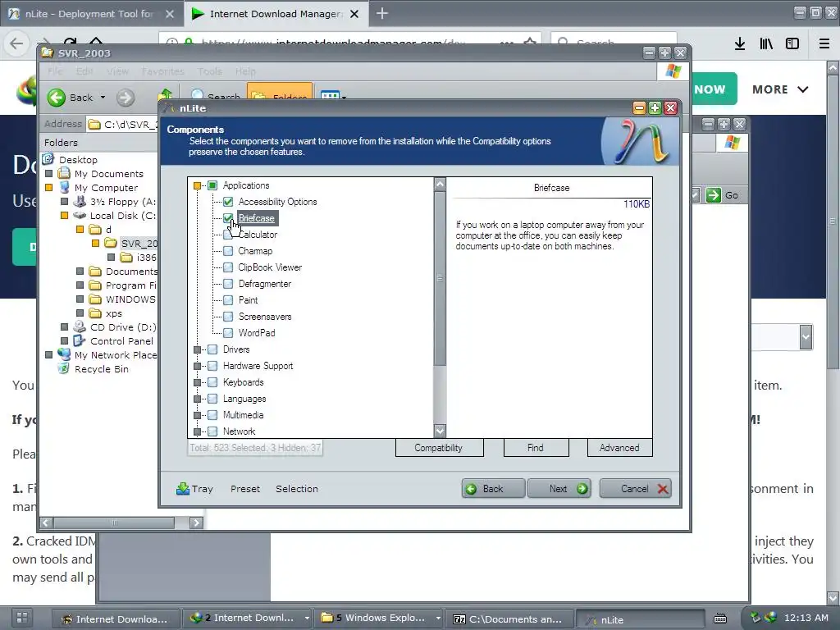Select the My Computer icon in Folders tree
The image size is (840, 630).
click(64, 188)
